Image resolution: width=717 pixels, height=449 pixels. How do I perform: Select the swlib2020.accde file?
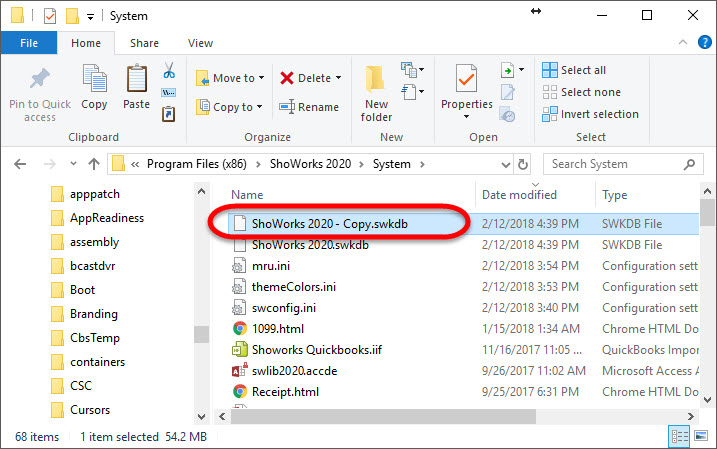tap(294, 371)
